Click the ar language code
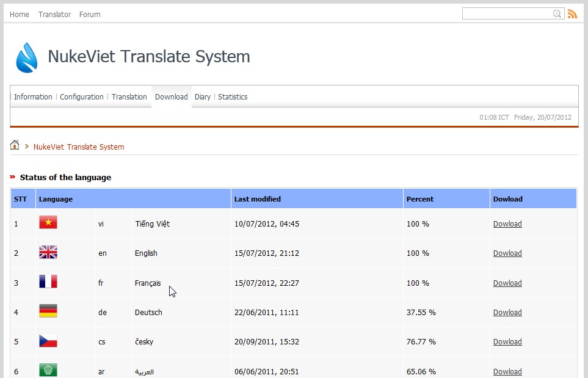This screenshot has height=378, width=588. pos(101,372)
